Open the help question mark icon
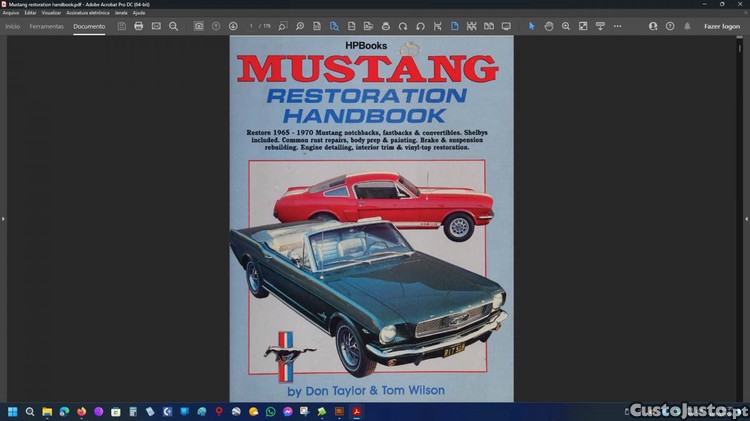 670,26
